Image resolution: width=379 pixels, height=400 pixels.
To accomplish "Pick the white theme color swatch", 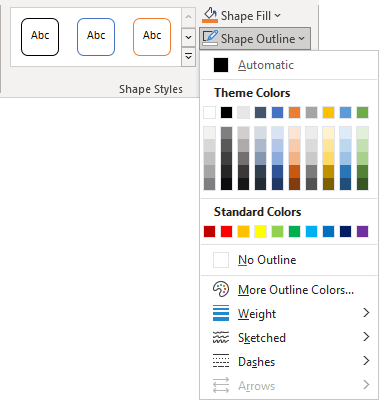I will coord(209,113).
